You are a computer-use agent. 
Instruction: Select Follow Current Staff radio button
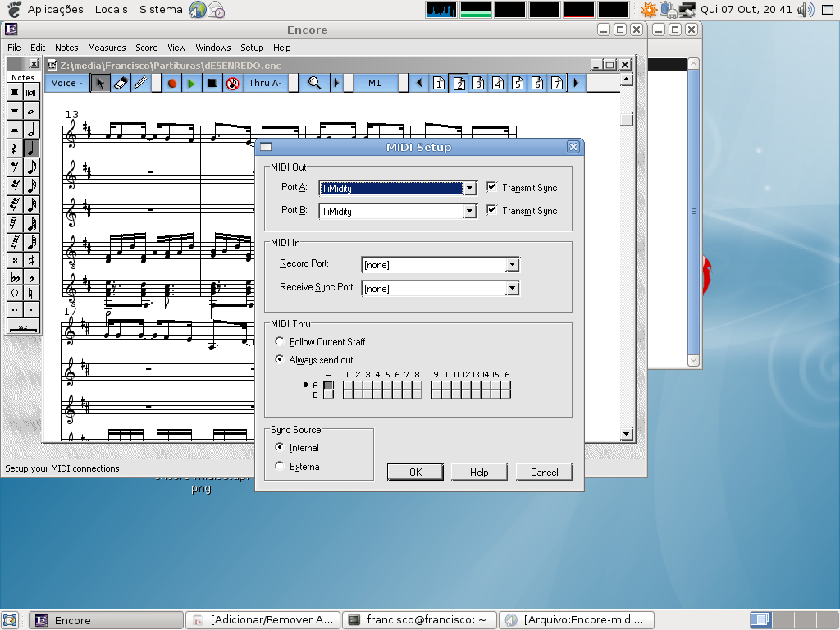280,341
